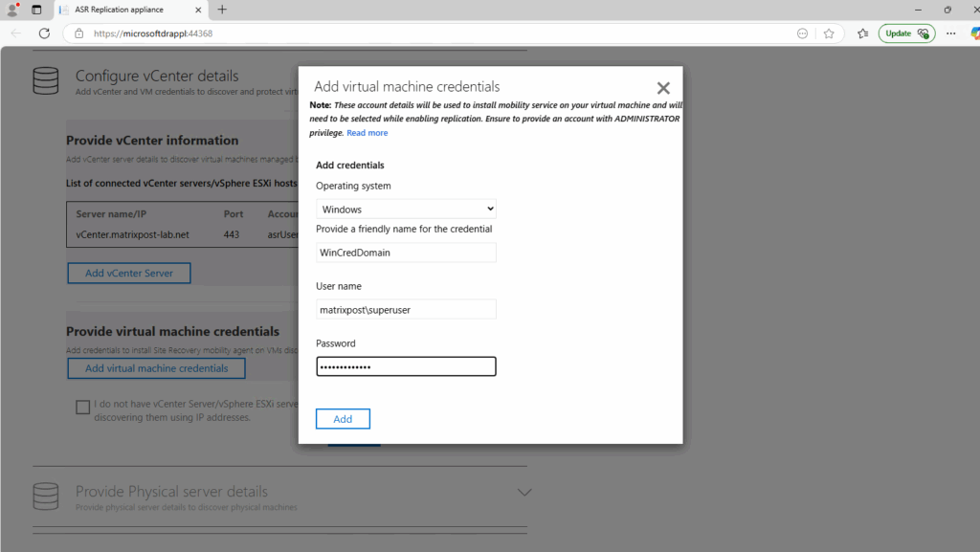
Task: Click the browser Update button
Action: [x=906, y=33]
